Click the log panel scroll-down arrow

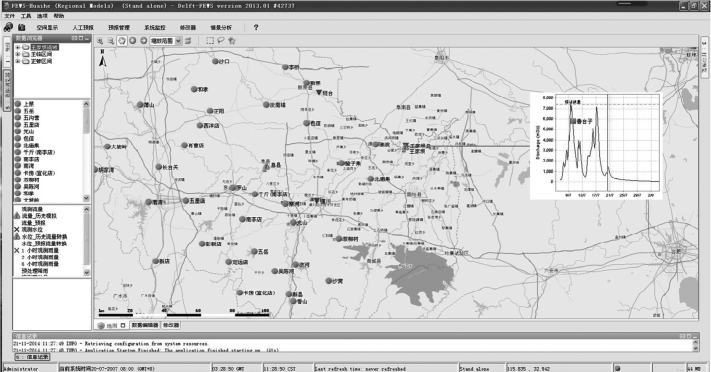696,348
